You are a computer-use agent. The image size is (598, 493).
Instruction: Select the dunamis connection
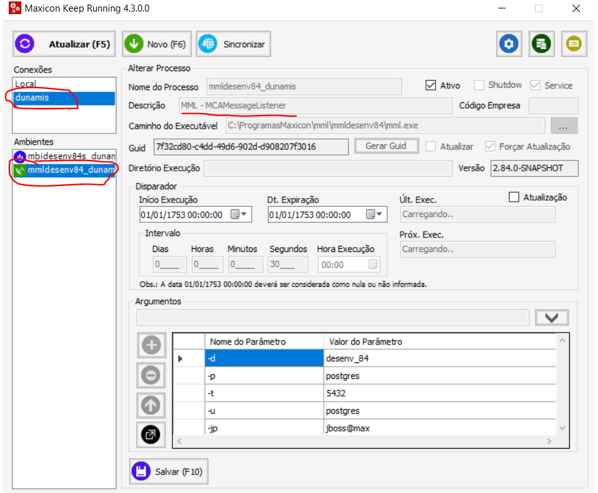click(x=64, y=98)
